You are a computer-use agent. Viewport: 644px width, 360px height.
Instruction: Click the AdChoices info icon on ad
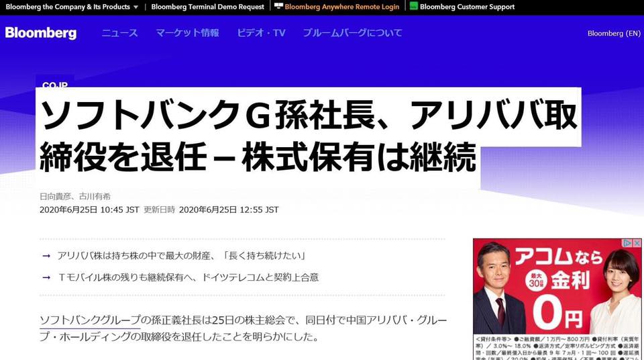pos(627,243)
